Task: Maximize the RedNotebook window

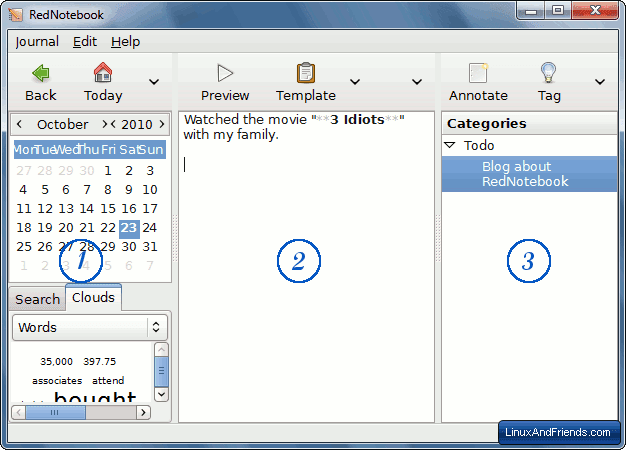Action: [558, 10]
